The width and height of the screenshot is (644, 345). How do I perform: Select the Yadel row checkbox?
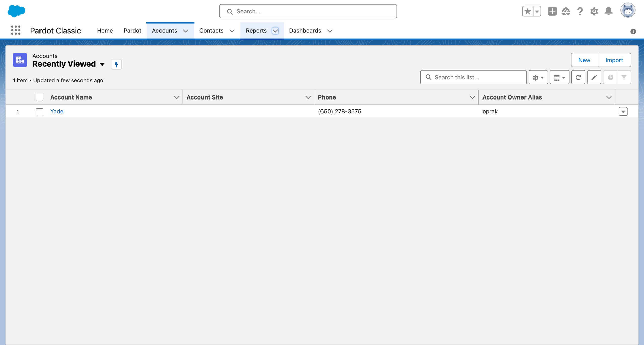[x=39, y=112]
